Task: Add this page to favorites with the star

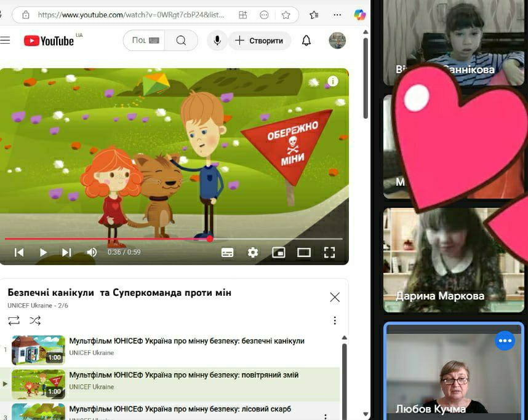Action: click(x=286, y=15)
